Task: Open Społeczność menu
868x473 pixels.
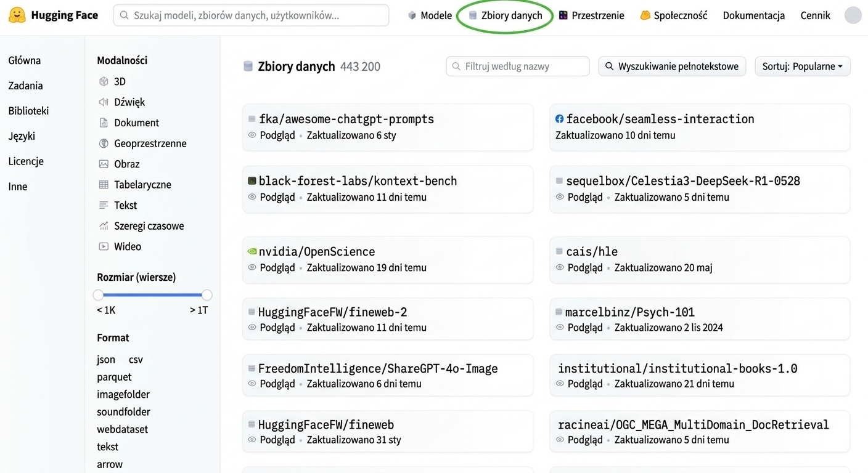Action: click(x=673, y=16)
